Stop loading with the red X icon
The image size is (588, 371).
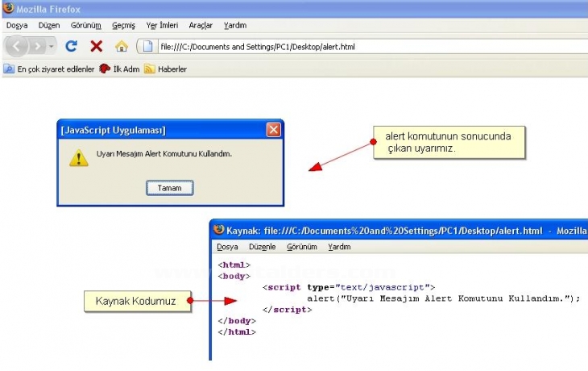coord(96,46)
